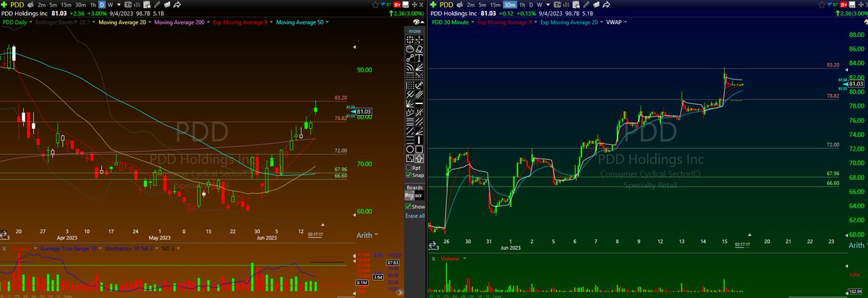Click the color wheel icon on left chart
868x298 pixels.
[x=416, y=22]
